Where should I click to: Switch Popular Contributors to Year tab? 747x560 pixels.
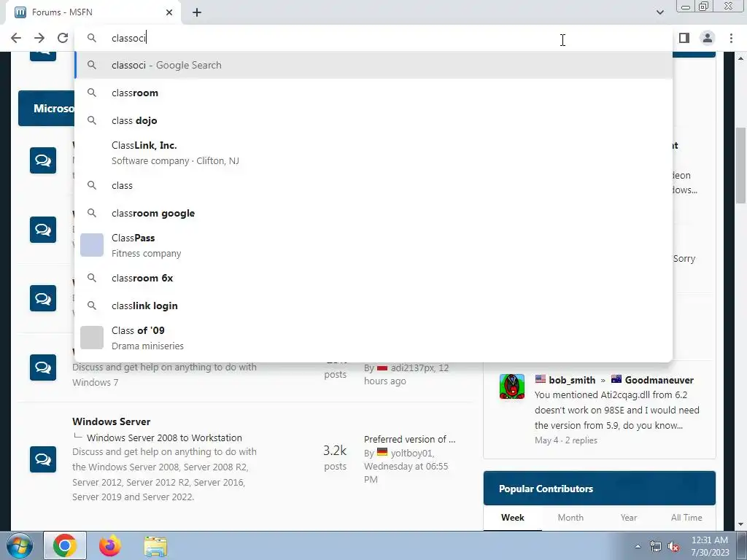point(628,518)
